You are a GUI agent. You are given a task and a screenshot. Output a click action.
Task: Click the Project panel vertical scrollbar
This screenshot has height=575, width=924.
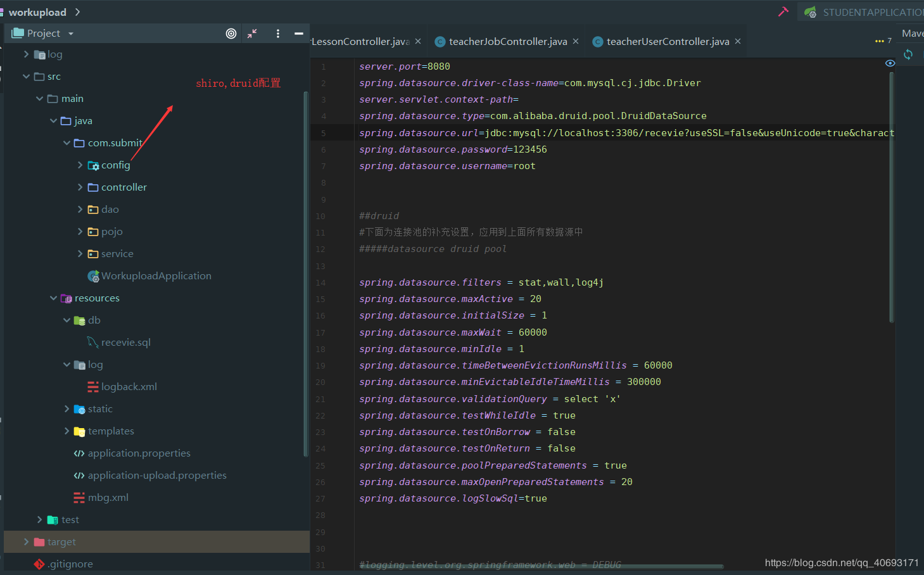point(307,274)
